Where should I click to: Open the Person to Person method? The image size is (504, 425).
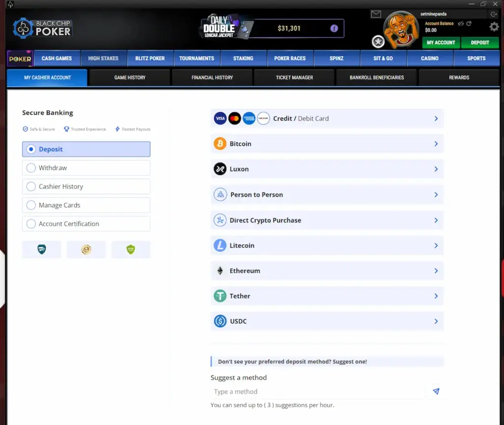(327, 194)
